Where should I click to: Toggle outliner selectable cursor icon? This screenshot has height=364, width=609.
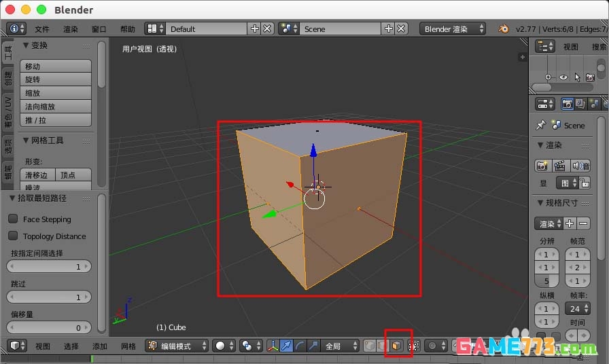577,77
